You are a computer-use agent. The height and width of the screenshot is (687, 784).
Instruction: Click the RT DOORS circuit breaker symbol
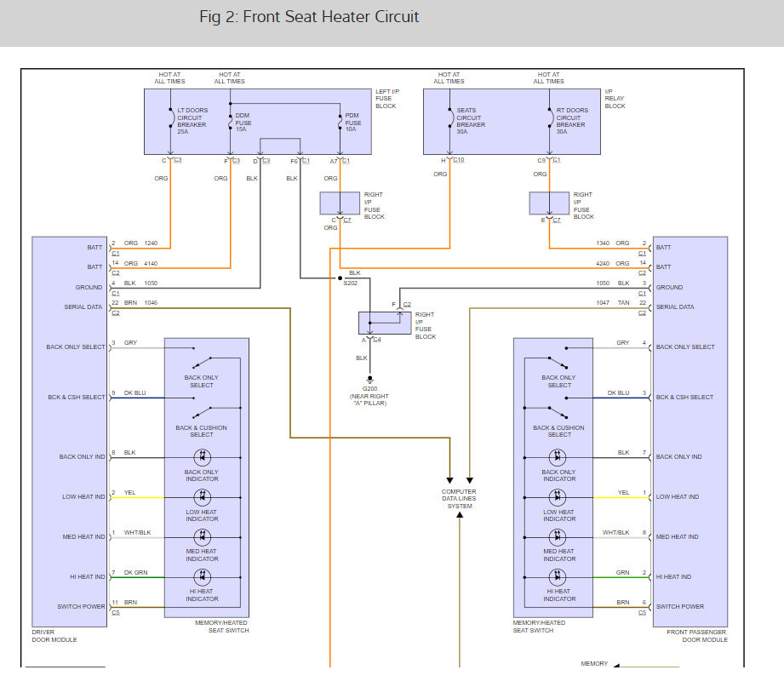(x=550, y=117)
